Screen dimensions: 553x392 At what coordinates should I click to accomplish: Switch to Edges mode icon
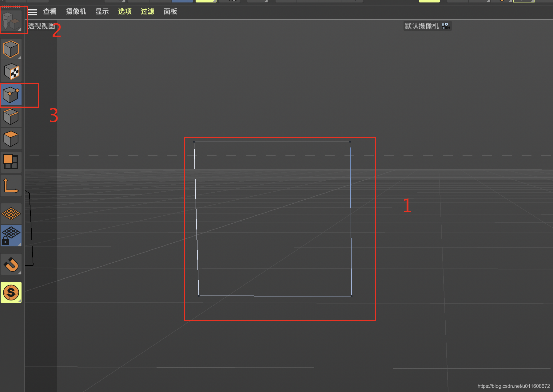(11, 117)
